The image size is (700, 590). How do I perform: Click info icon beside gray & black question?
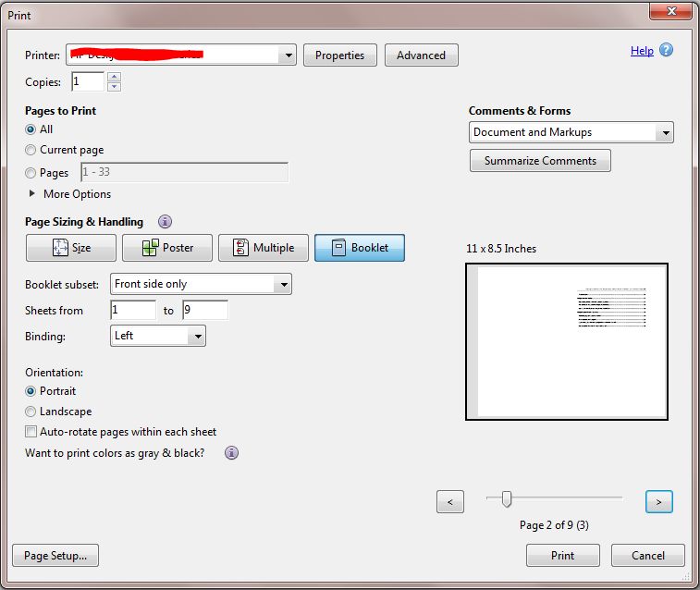point(231,452)
